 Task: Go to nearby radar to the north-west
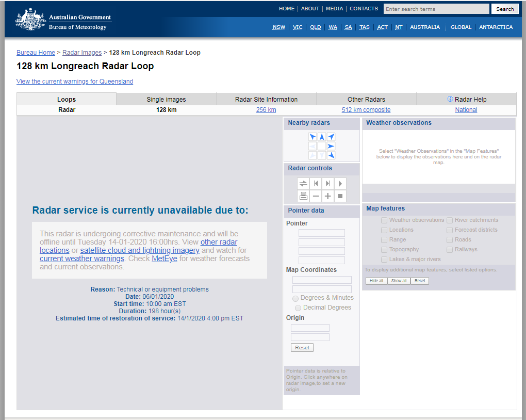(313, 137)
